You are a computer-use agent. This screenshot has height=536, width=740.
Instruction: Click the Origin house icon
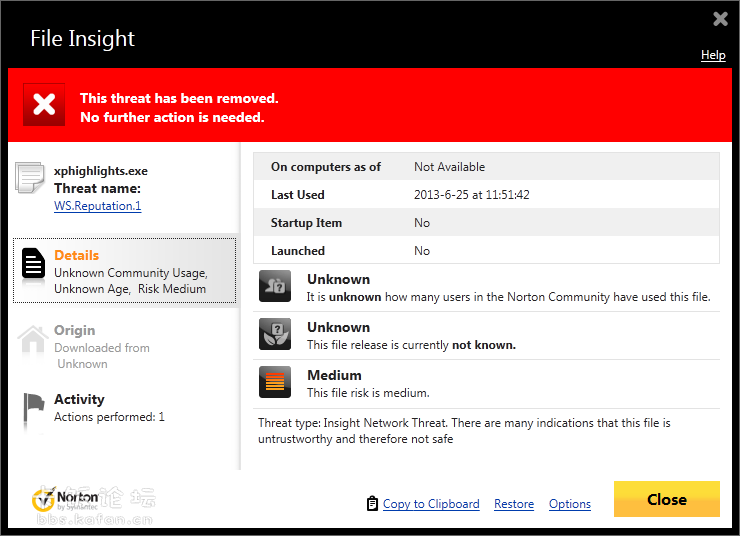33,340
